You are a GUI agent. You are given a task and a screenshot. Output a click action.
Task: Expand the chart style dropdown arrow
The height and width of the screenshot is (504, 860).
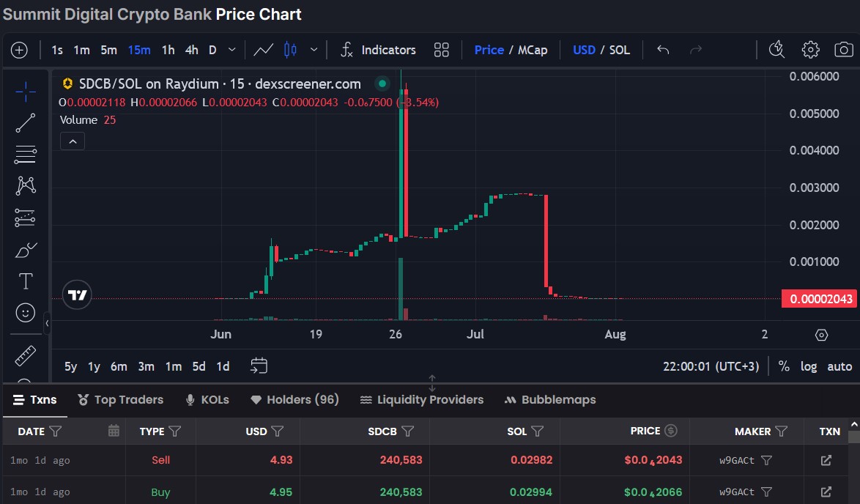tap(314, 50)
